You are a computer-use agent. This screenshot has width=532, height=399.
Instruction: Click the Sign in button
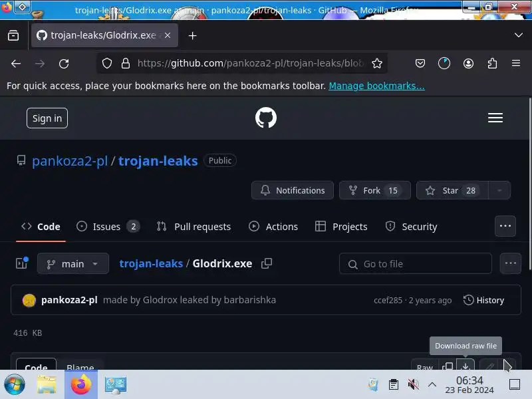(x=47, y=118)
